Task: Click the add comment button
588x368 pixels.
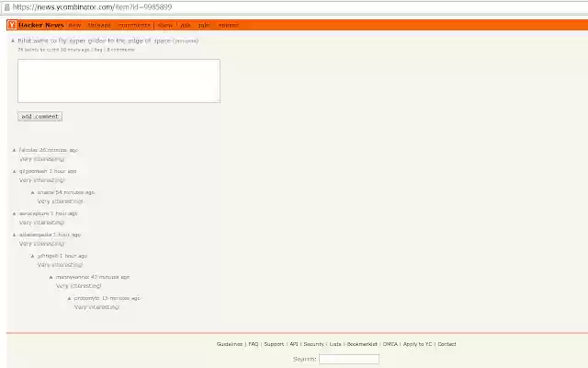Action: (x=40, y=117)
